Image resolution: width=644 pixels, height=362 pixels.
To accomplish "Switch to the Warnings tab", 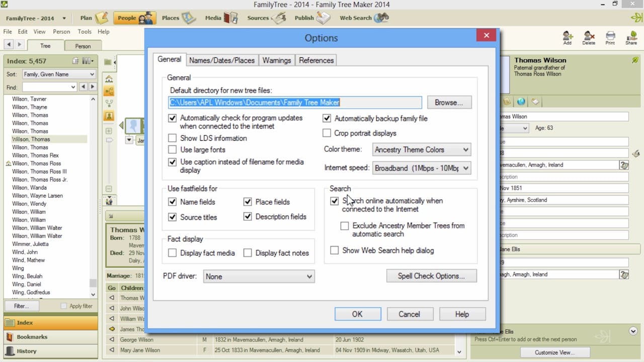I will click(276, 60).
